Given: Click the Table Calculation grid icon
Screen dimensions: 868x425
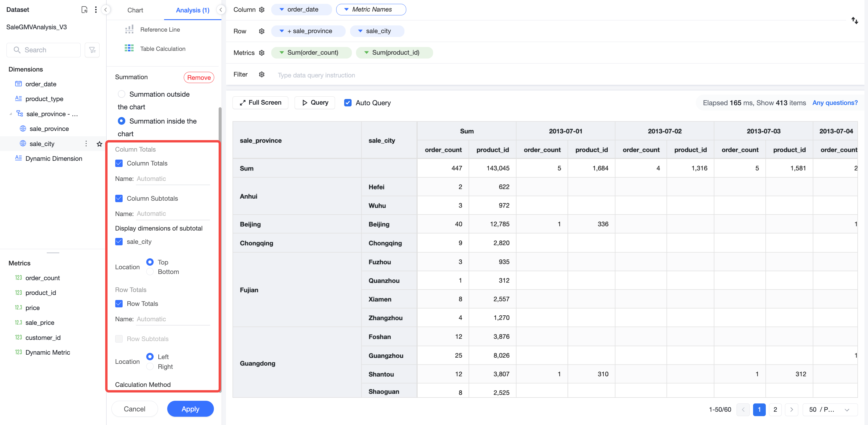Looking at the screenshot, I should (129, 48).
